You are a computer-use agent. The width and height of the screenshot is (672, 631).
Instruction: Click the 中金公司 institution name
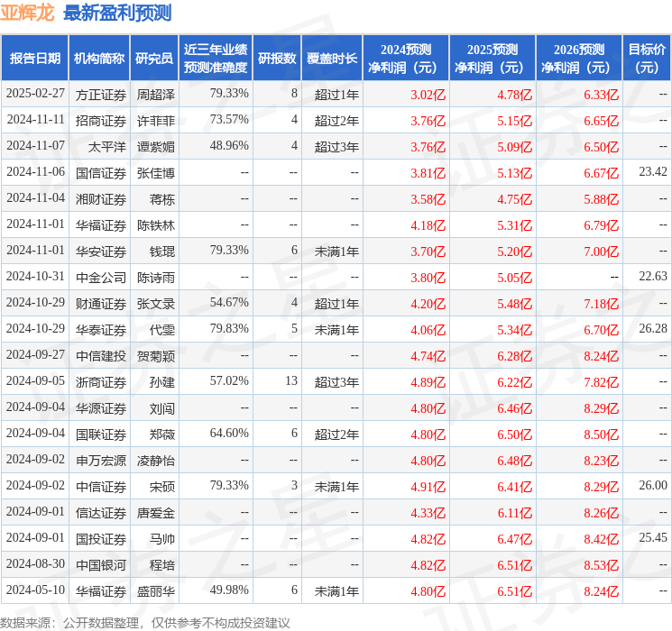pyautogui.click(x=101, y=277)
